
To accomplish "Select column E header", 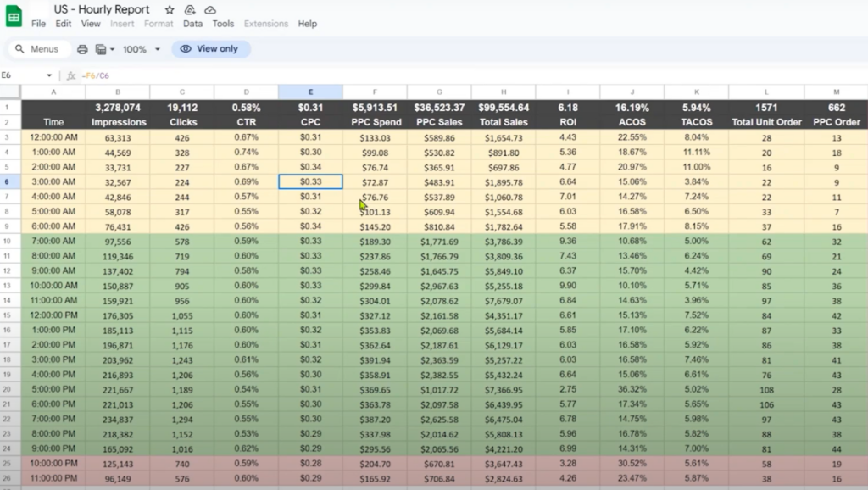I will click(310, 92).
